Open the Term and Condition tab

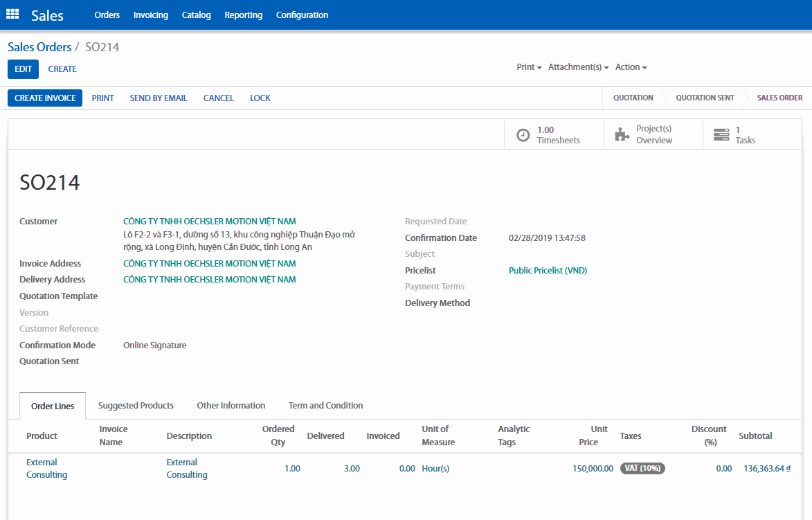[325, 406]
